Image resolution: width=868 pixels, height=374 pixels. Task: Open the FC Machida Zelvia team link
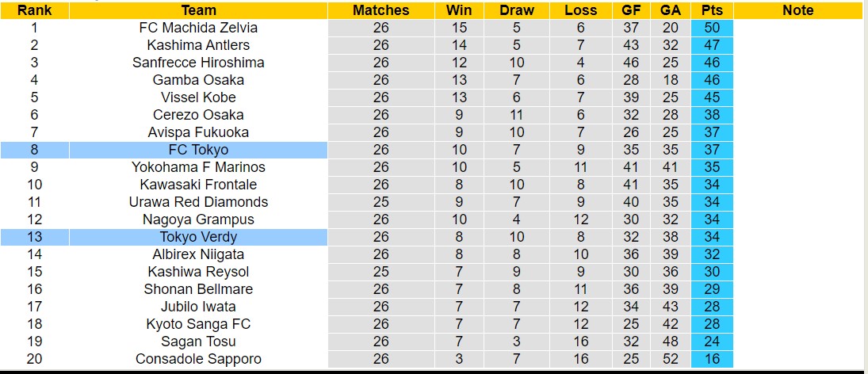click(x=198, y=28)
